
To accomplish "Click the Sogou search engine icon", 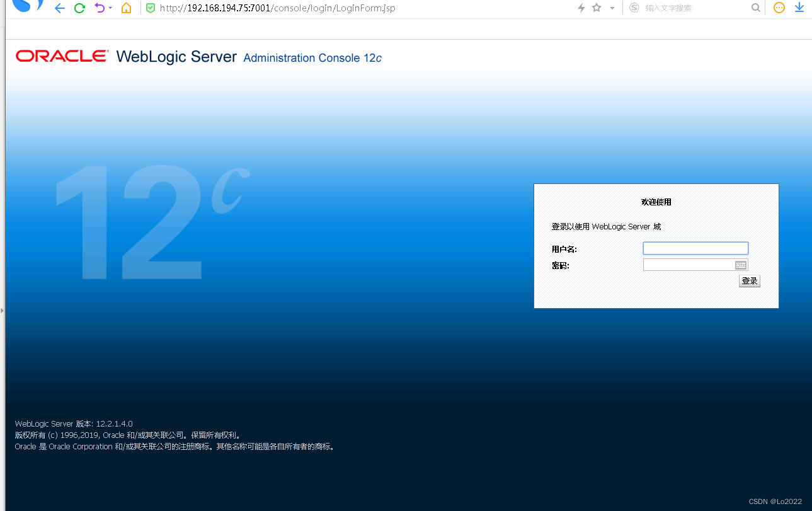I will coord(634,8).
